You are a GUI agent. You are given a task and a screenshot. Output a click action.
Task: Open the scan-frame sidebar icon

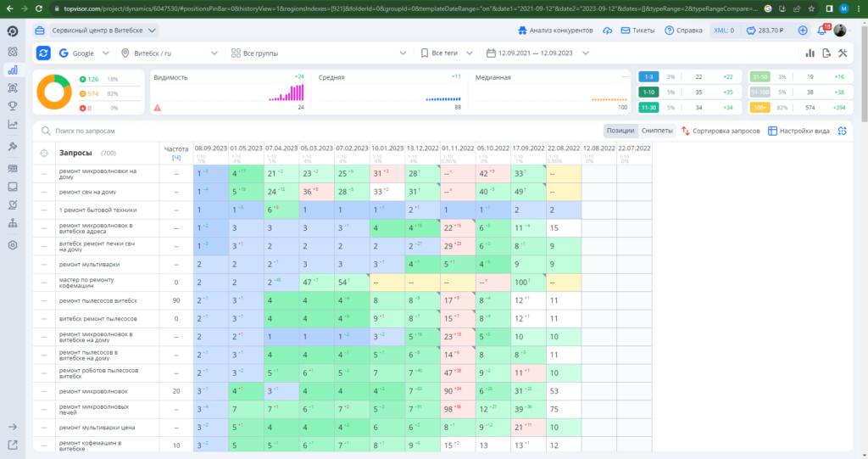coord(12,87)
